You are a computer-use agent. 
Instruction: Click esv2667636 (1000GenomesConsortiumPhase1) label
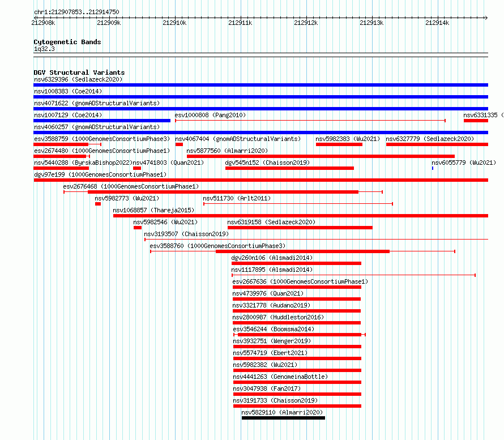pos(300,281)
